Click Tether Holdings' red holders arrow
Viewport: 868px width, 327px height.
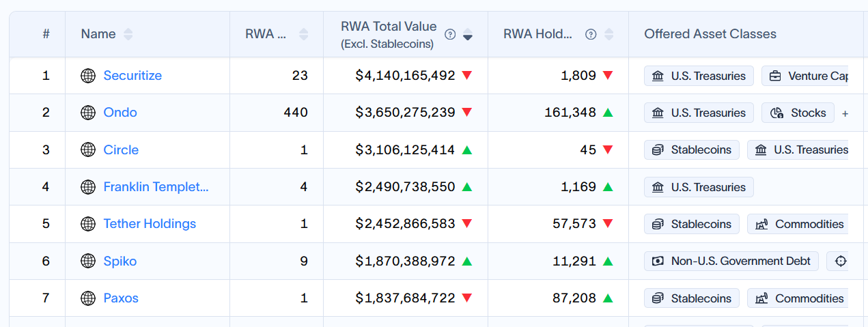(x=608, y=224)
